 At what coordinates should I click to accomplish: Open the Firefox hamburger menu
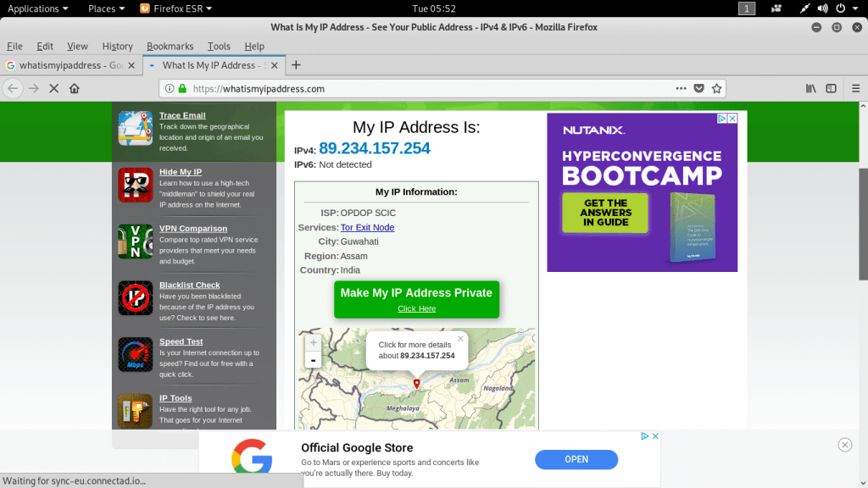click(x=856, y=88)
